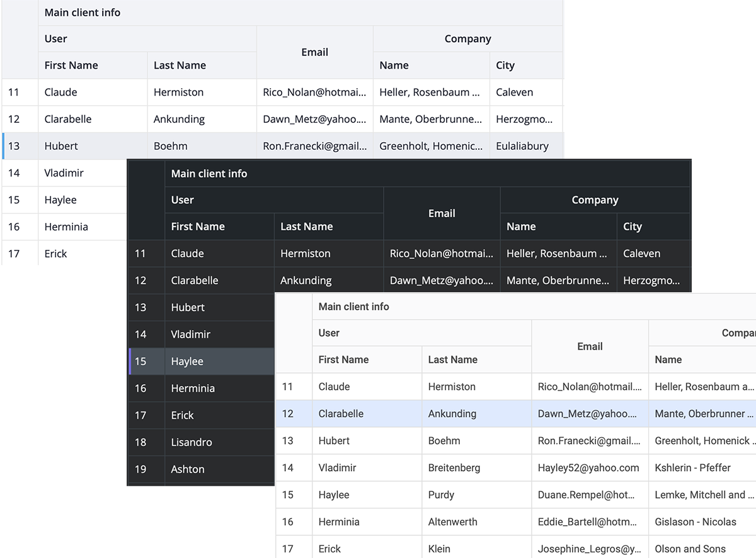Click Breitenberg last name cell
The image size is (756, 558).
[x=454, y=468]
